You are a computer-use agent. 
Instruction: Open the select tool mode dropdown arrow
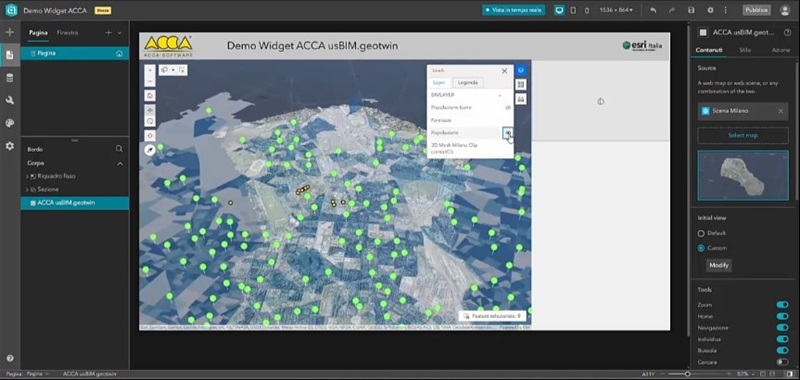pos(173,70)
